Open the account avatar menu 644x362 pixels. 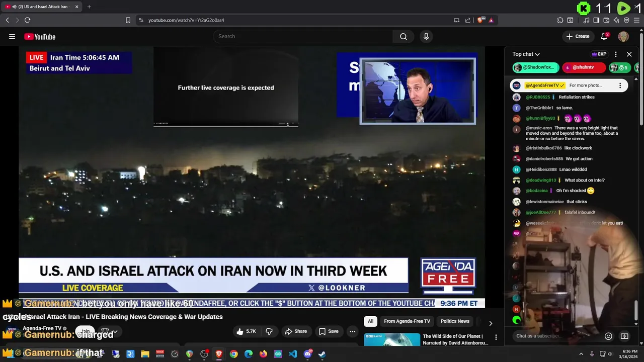pos(623,36)
